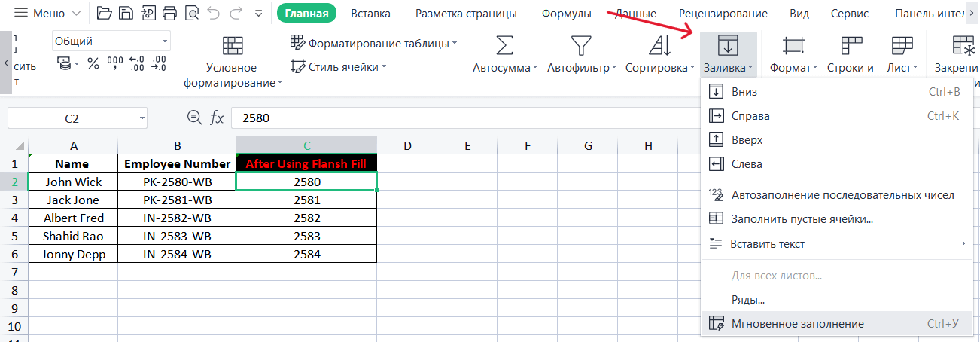Open the Общий number format combo box
This screenshot has width=980, height=342.
click(x=111, y=41)
